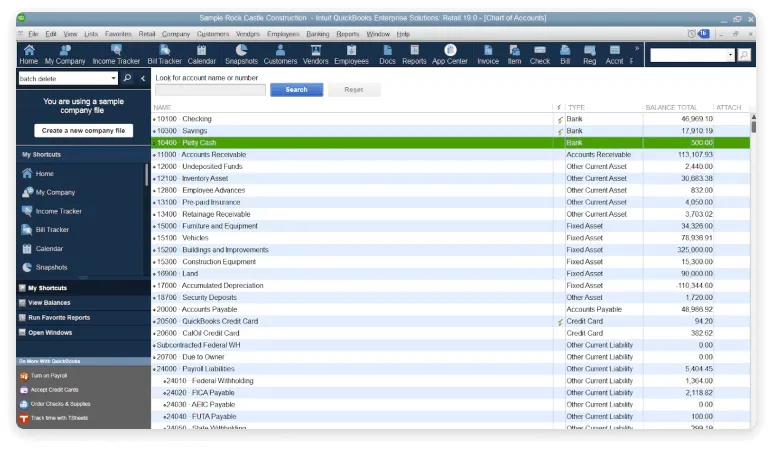
Task: Open the Company menu
Action: click(176, 34)
